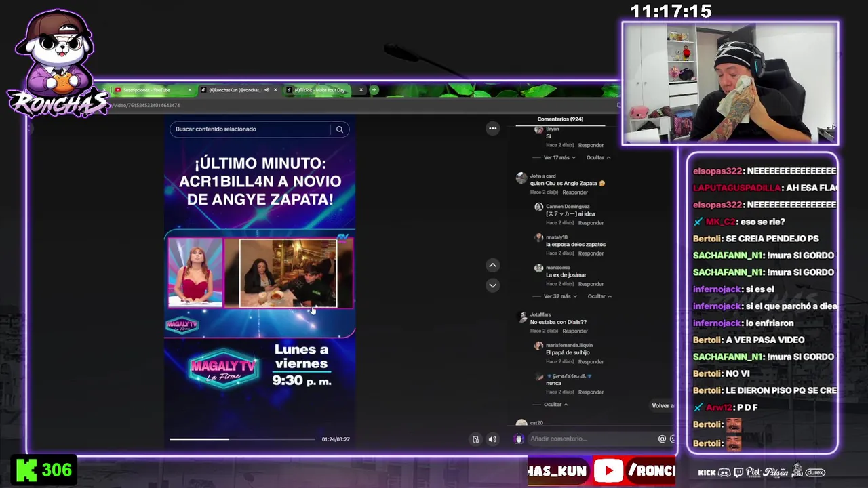Go to previous video with up arrow
Viewport: 868px width, 488px height.
click(493, 265)
